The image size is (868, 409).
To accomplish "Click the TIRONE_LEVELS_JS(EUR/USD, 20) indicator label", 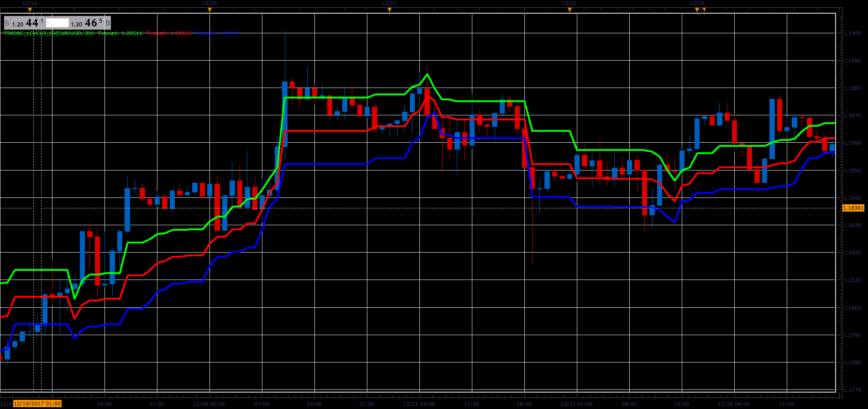I will click(x=49, y=33).
